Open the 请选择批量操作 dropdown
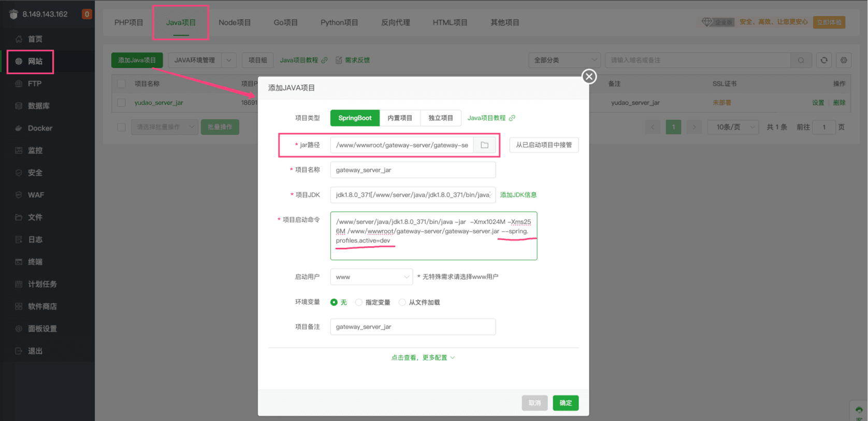 164,127
